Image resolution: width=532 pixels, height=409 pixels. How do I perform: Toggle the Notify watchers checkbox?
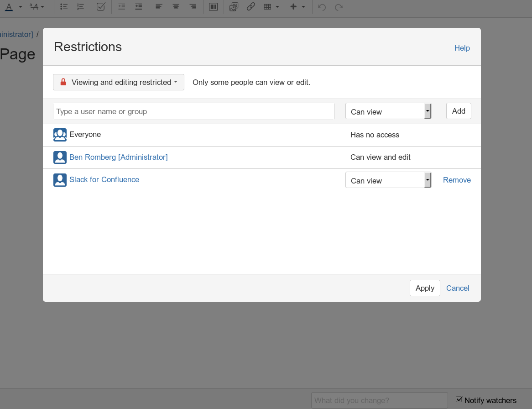coord(459,399)
